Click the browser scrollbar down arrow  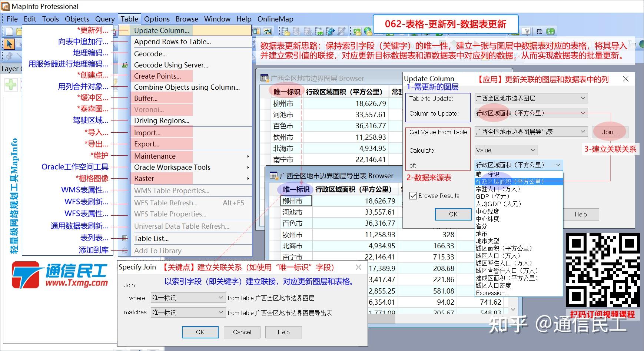(x=513, y=309)
